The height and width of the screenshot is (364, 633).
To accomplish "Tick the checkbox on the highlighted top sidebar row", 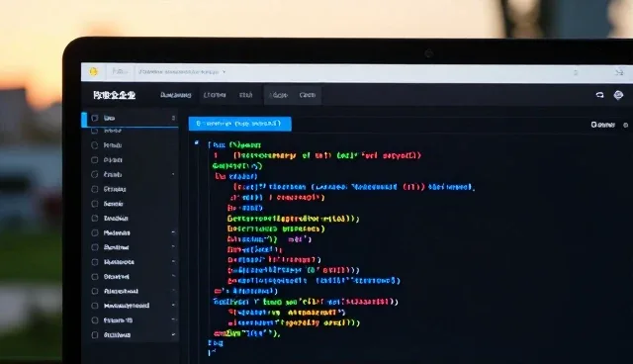I will point(95,118).
